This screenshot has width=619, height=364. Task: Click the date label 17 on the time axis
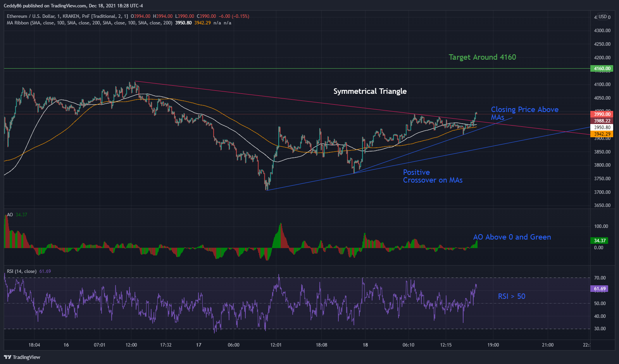(199, 345)
